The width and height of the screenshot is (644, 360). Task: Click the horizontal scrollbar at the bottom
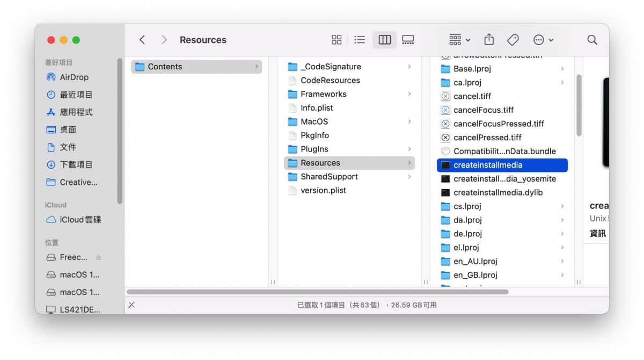[x=317, y=292]
